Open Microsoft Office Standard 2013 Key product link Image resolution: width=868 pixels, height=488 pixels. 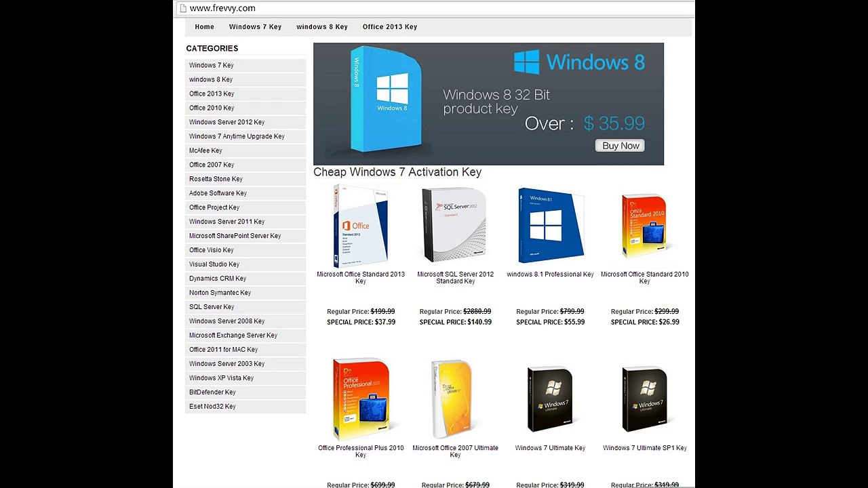point(361,278)
